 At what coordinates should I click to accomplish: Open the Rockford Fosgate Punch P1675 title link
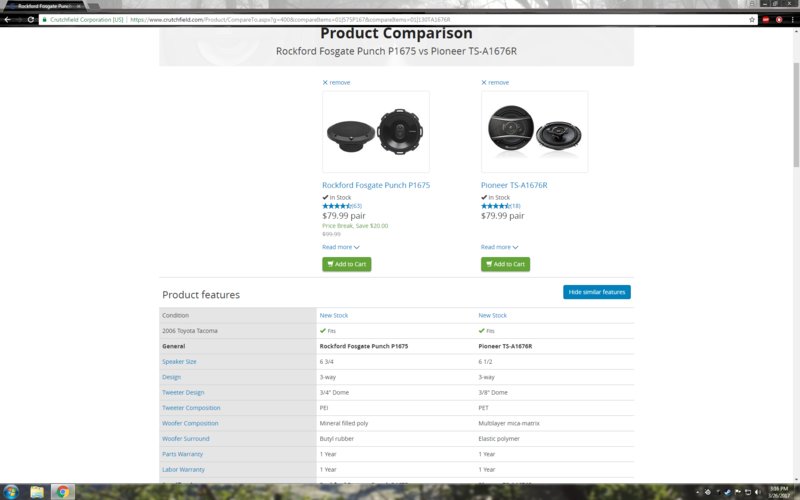376,185
